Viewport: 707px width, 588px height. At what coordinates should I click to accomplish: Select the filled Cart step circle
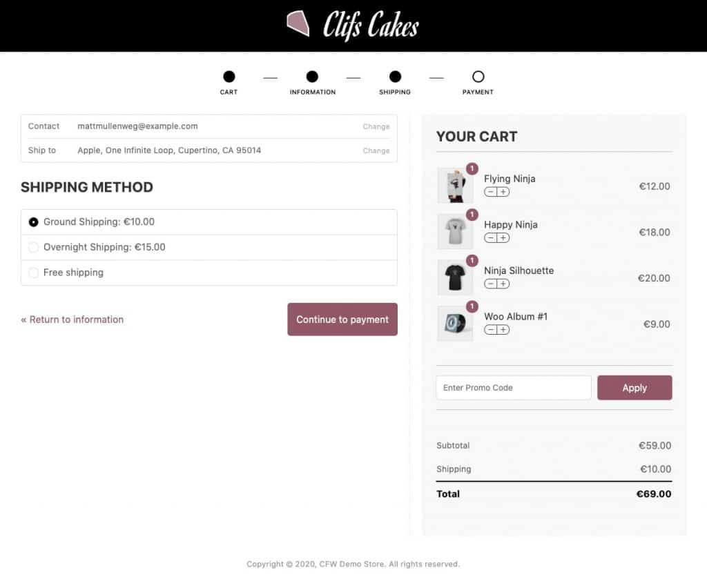coord(229,77)
